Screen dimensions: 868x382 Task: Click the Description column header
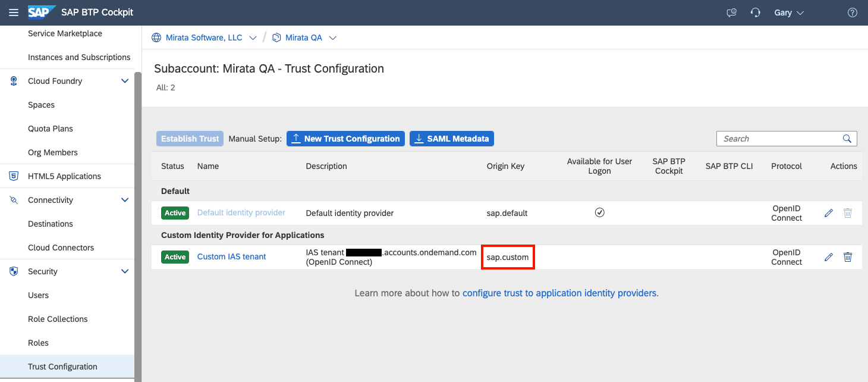326,166
